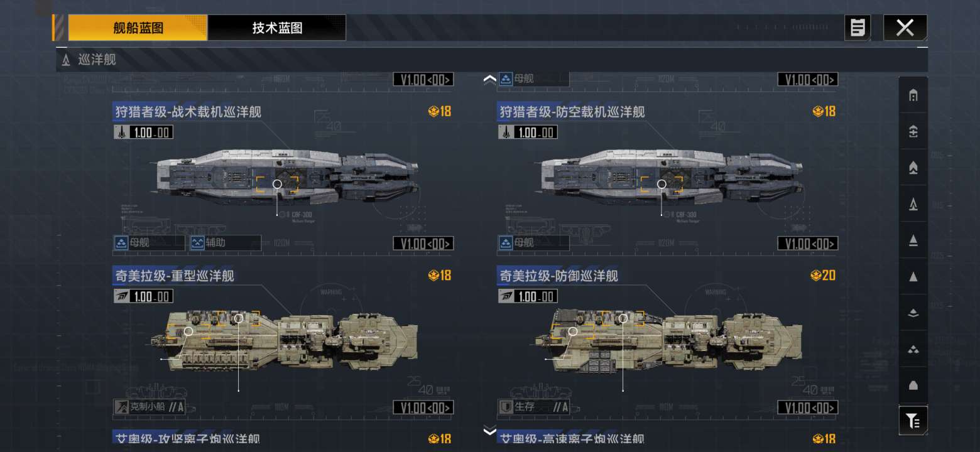This screenshot has width=980, height=452.
Task: Collapse the 巡洋舰 category header
Action: pyautogui.click(x=492, y=60)
